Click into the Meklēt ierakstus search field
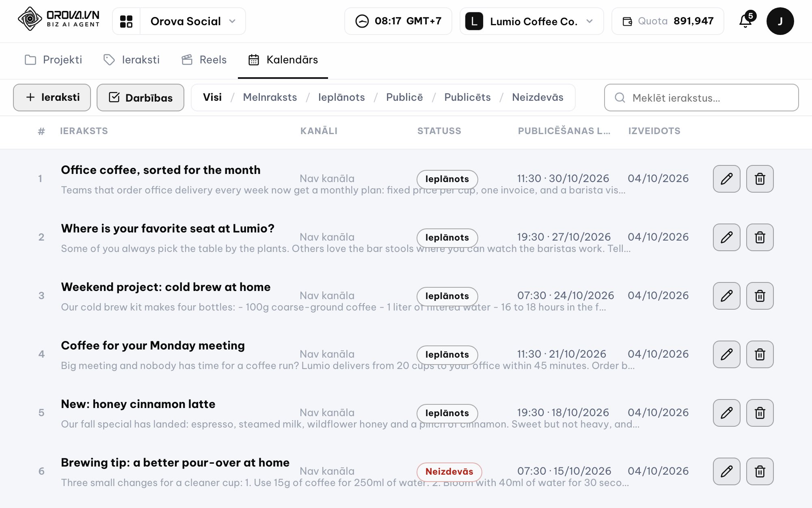The height and width of the screenshot is (508, 812). coord(701,98)
